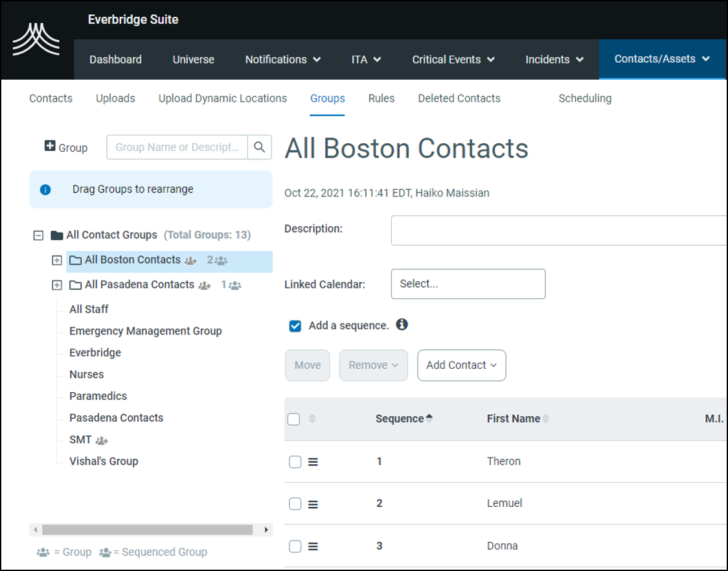Click the Remove button
Screen dimensions: 728x571
click(373, 365)
